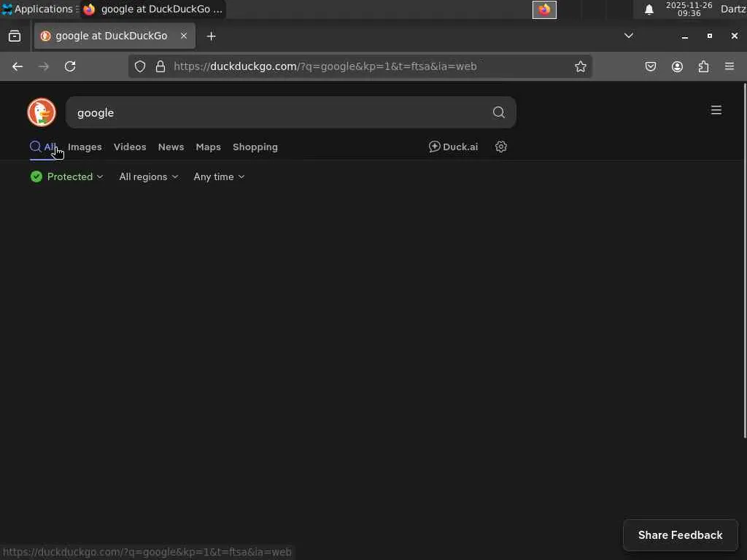Open tracking protection shield icon
The height and width of the screenshot is (560, 747).
click(139, 66)
